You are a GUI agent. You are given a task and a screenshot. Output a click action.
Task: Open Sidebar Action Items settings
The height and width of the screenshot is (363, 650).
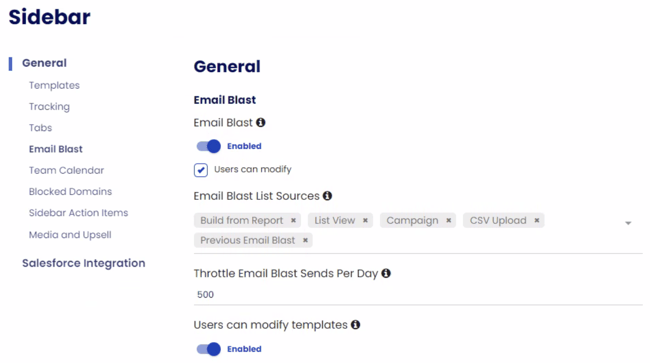pos(78,213)
